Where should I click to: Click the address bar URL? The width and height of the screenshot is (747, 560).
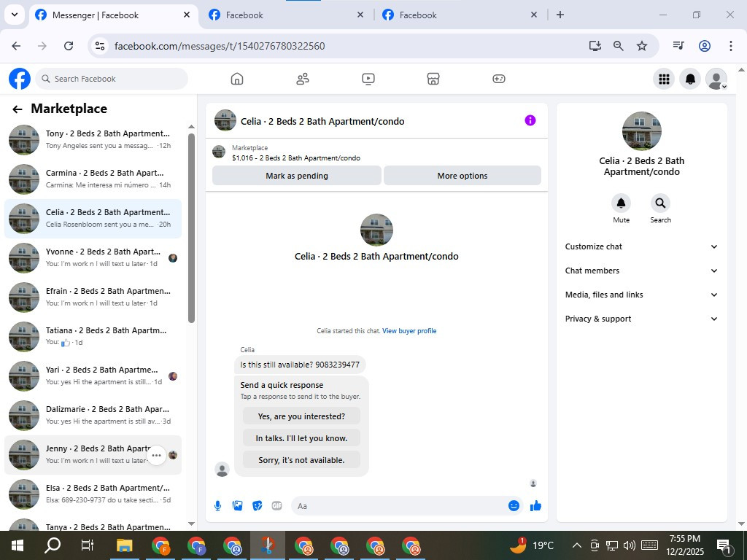220,46
